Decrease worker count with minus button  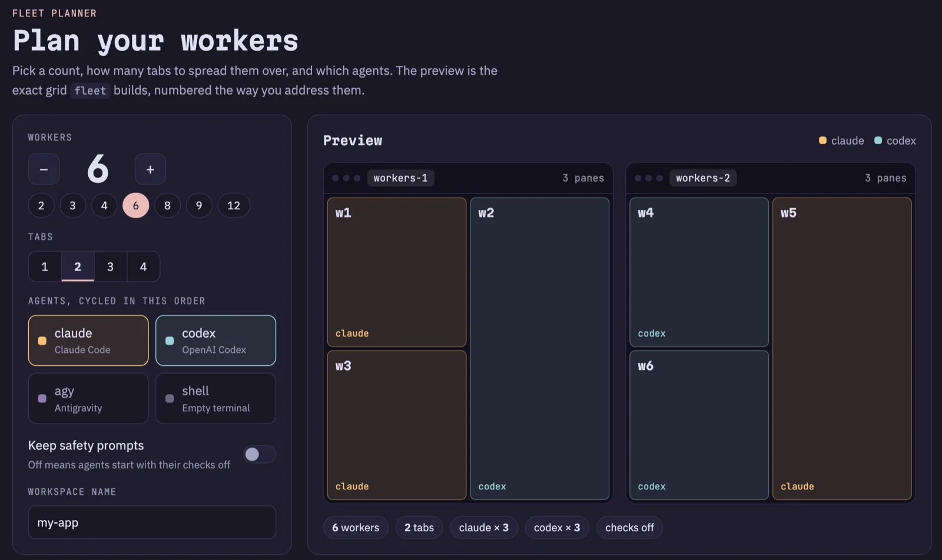point(44,169)
